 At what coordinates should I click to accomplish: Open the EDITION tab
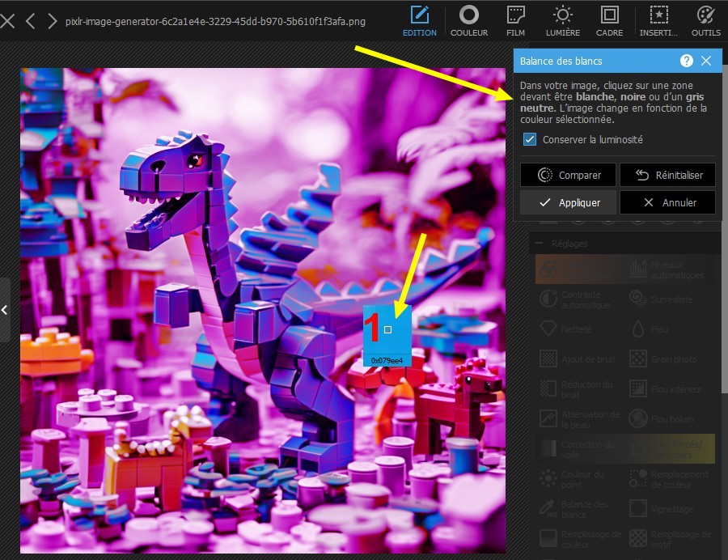point(419,21)
